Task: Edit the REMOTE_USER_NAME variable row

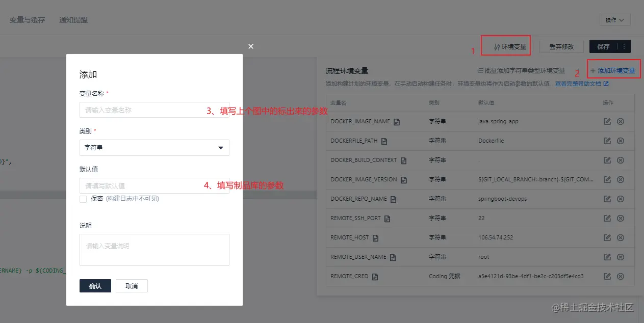Action: tap(607, 257)
